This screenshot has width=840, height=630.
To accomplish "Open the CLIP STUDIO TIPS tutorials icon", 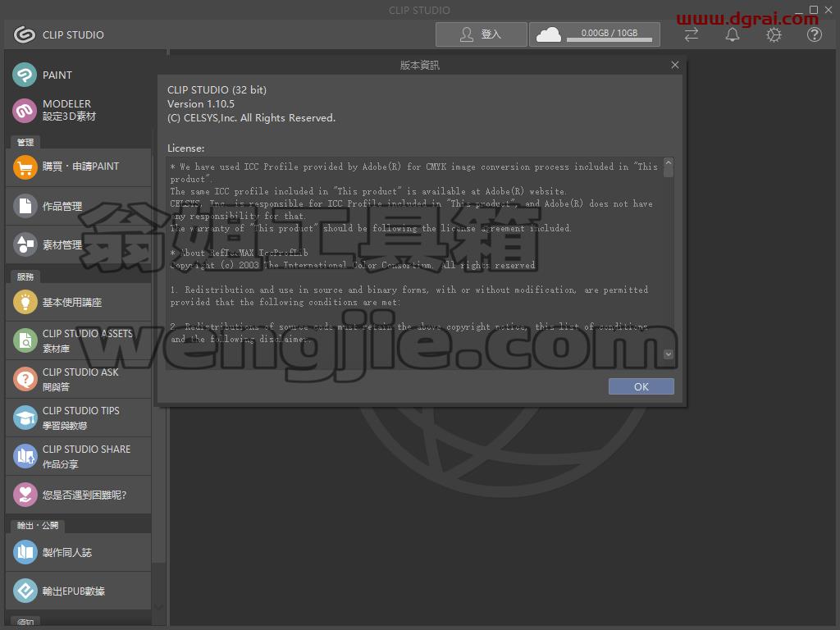I will (x=25, y=418).
